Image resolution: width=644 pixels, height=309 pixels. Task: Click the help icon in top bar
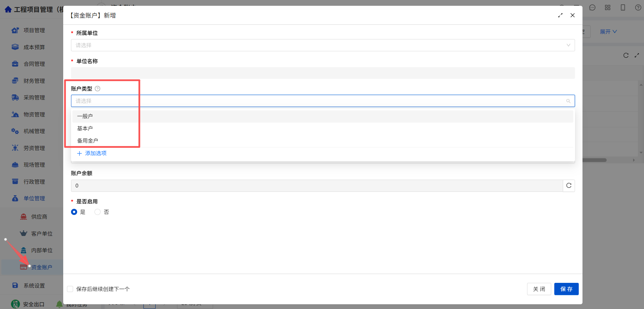pyautogui.click(x=638, y=7)
